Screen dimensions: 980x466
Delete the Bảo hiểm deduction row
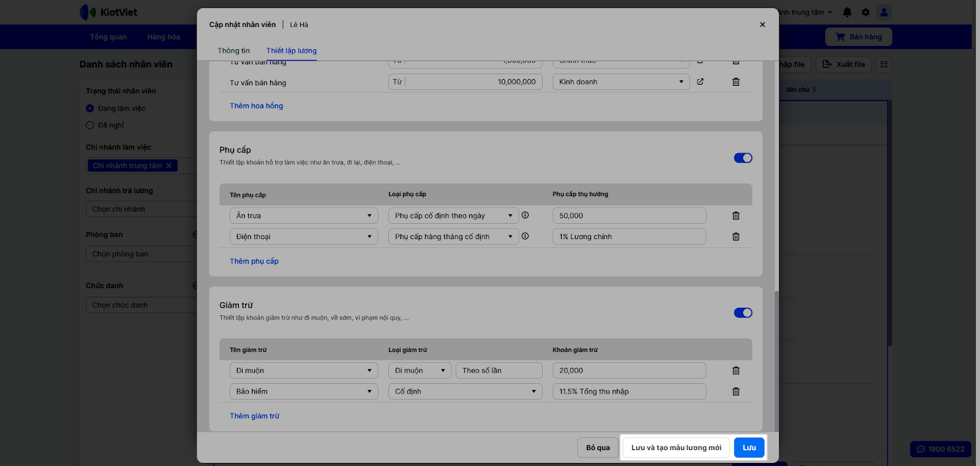pyautogui.click(x=736, y=392)
